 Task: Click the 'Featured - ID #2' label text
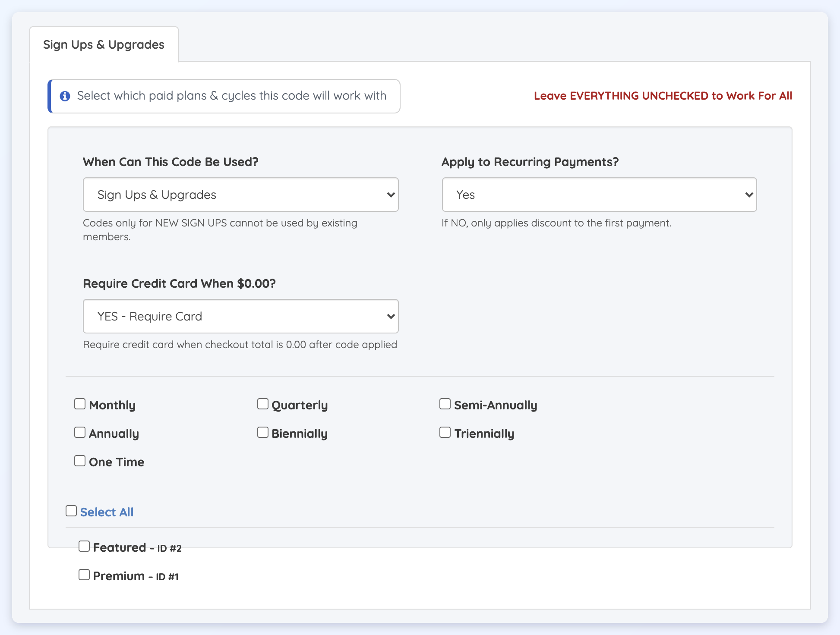137,548
